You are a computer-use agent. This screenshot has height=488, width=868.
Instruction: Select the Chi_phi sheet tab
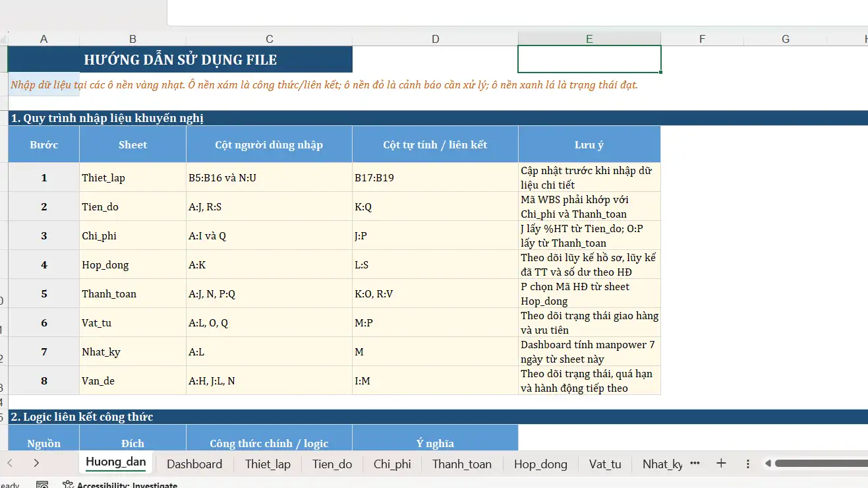click(x=392, y=464)
